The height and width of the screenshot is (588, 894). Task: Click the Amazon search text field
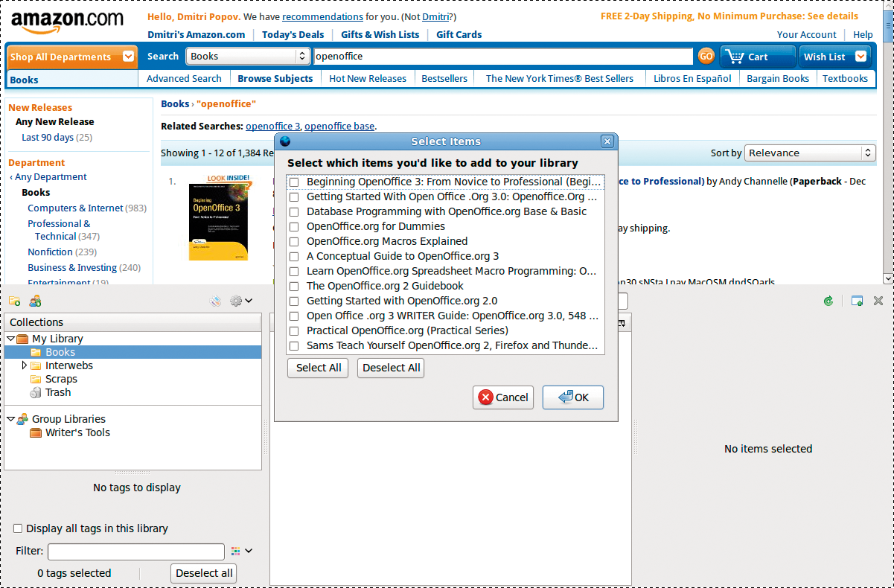coord(502,56)
